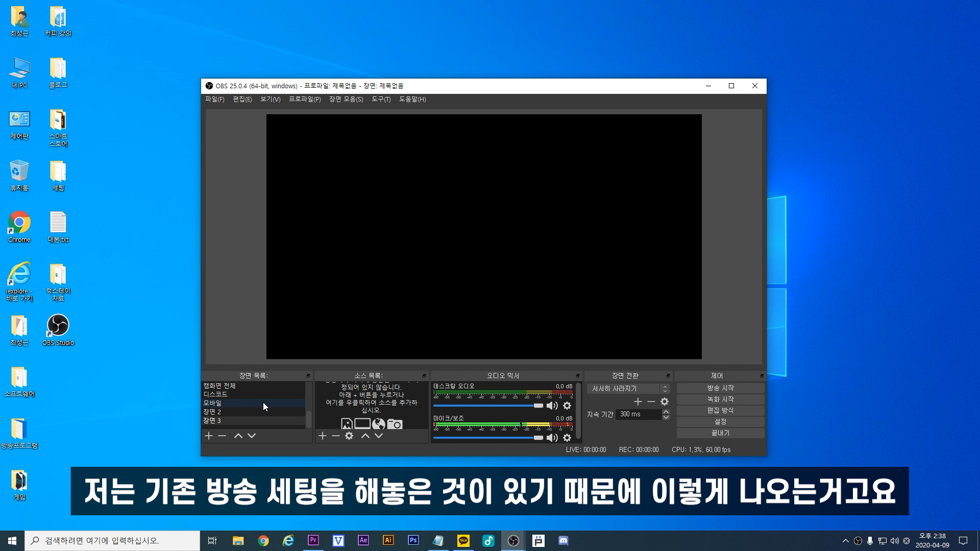Open 마이크/보조 audio settings gear
Screen dimensions: 980x551
(567, 438)
